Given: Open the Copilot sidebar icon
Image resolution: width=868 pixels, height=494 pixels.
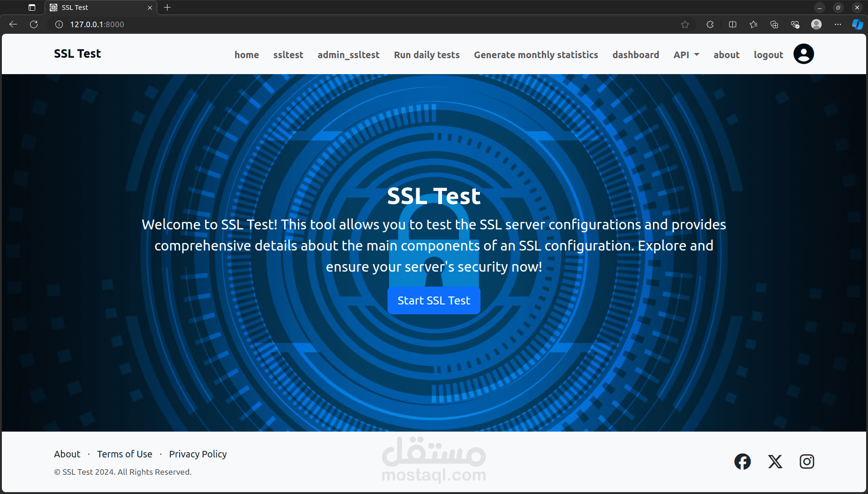Looking at the screenshot, I should [858, 24].
